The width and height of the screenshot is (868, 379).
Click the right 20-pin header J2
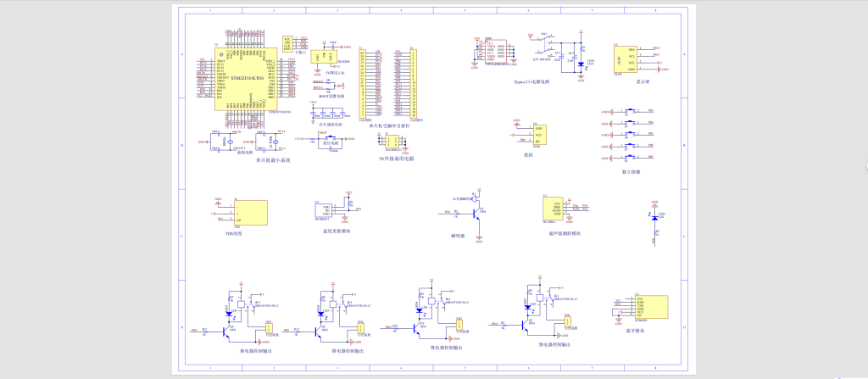point(413,83)
